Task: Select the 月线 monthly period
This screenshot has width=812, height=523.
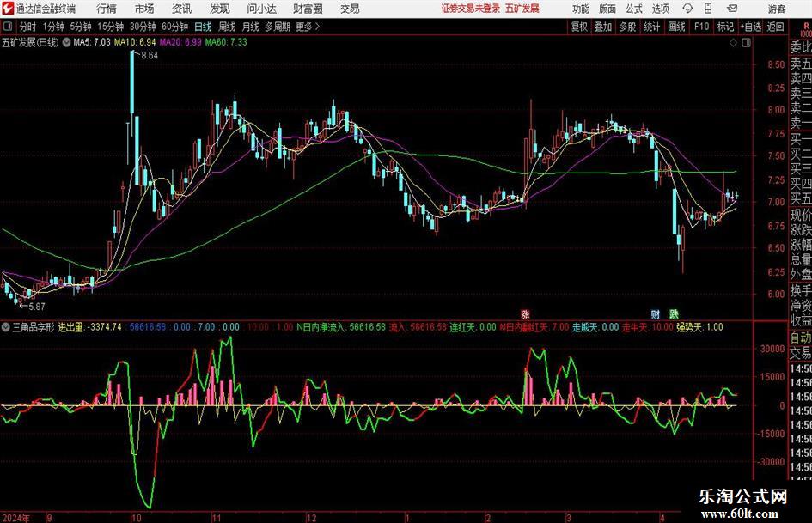Action: click(250, 27)
